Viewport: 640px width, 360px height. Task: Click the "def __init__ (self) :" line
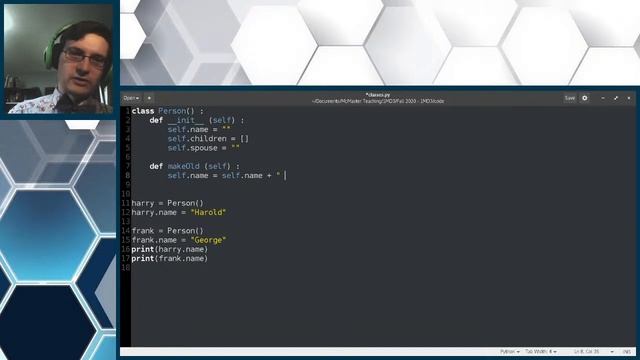tap(197, 120)
